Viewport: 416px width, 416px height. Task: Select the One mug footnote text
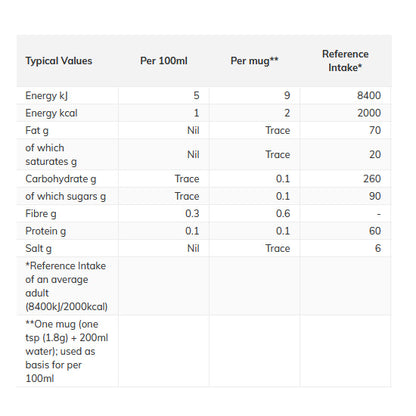click(x=67, y=351)
